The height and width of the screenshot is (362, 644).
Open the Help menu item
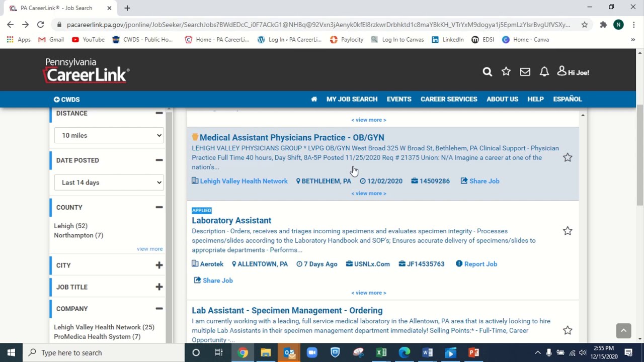click(535, 99)
